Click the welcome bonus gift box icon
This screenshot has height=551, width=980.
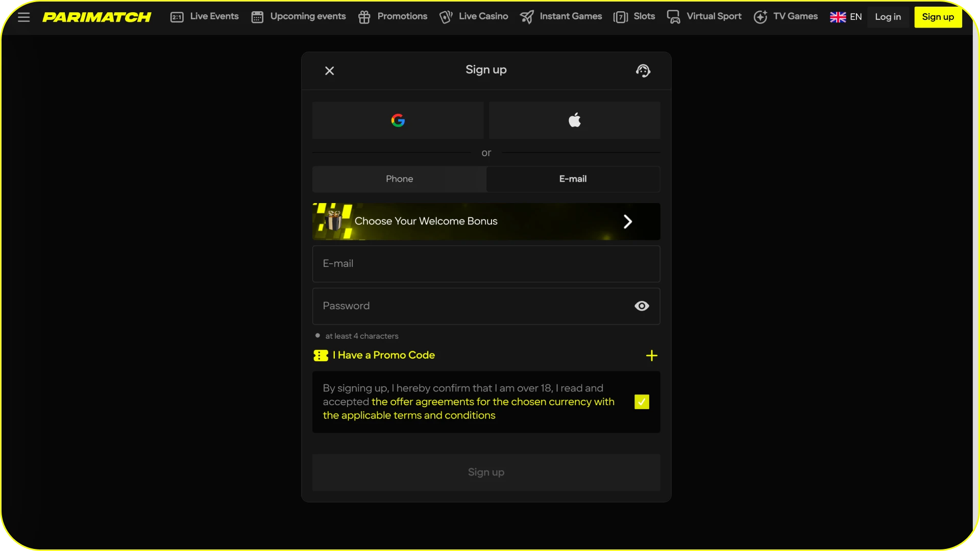click(x=334, y=220)
